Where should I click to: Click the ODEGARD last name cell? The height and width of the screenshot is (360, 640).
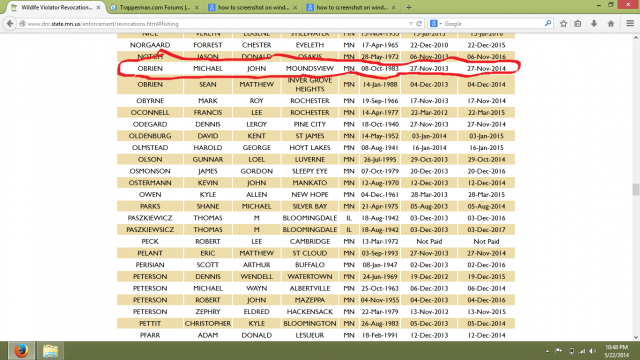tap(150, 124)
